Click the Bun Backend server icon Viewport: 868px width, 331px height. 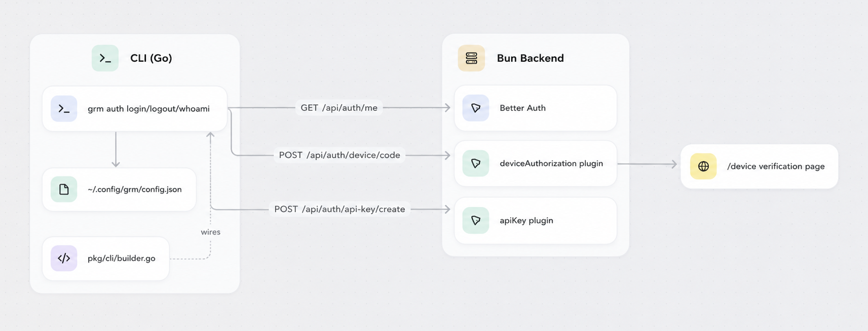click(471, 58)
